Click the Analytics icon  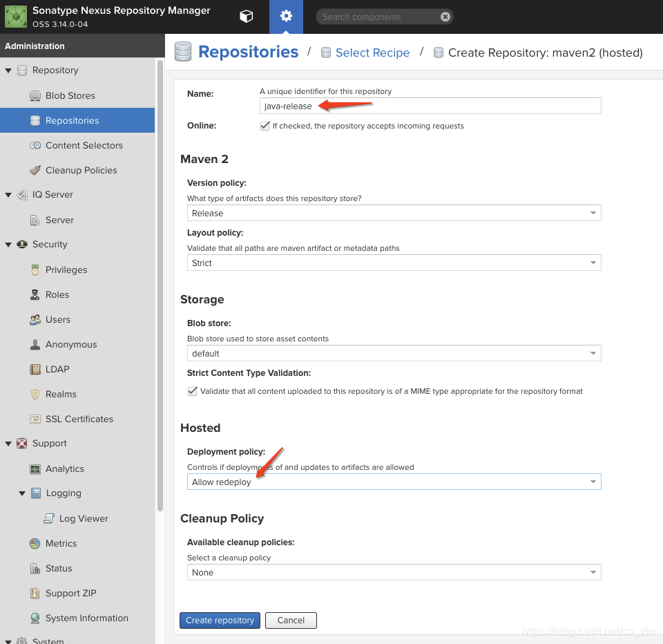coord(35,468)
